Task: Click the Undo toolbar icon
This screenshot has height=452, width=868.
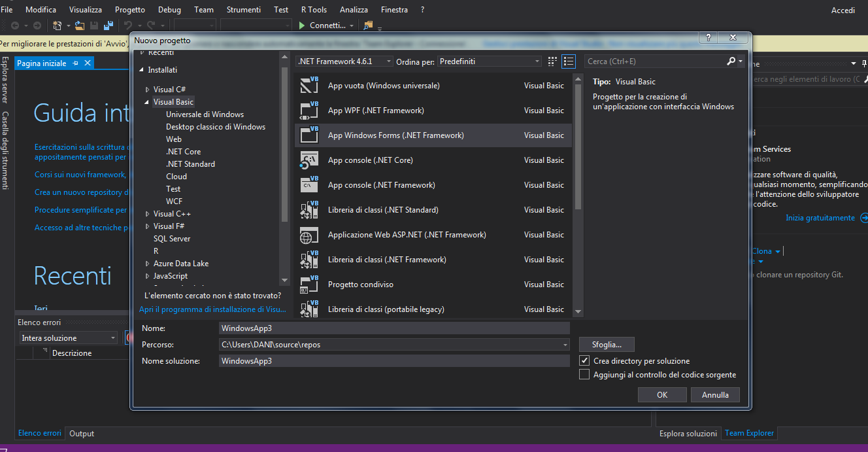Action: coord(128,26)
